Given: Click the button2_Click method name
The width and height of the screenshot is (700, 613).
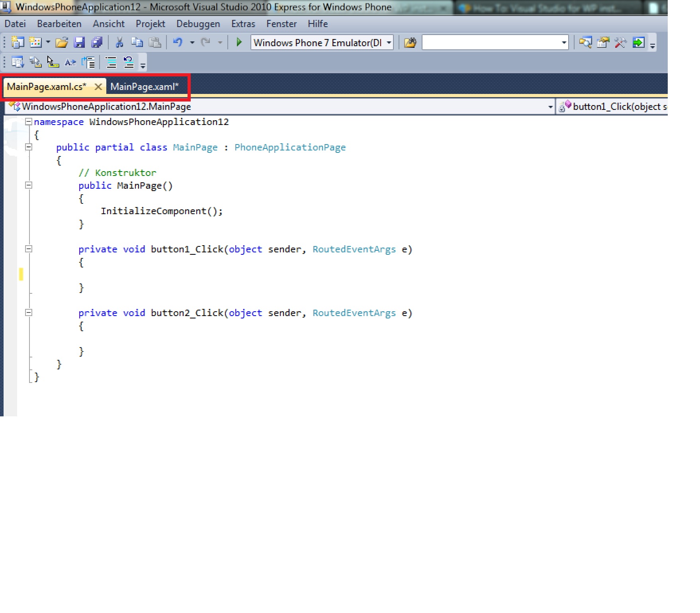Looking at the screenshot, I should tap(187, 313).
